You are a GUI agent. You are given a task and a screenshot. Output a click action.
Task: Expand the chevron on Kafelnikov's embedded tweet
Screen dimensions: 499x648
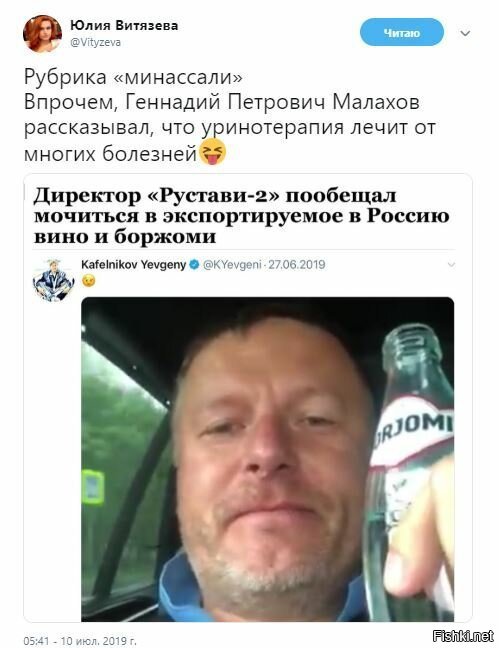click(451, 264)
